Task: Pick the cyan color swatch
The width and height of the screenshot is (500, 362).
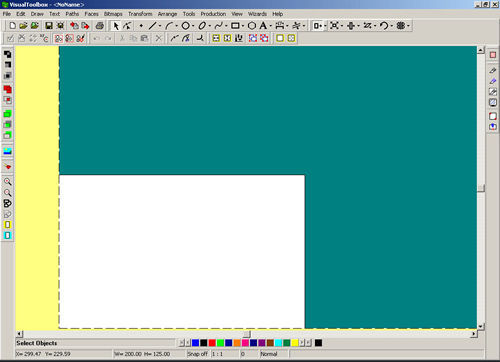Action: (x=278, y=343)
